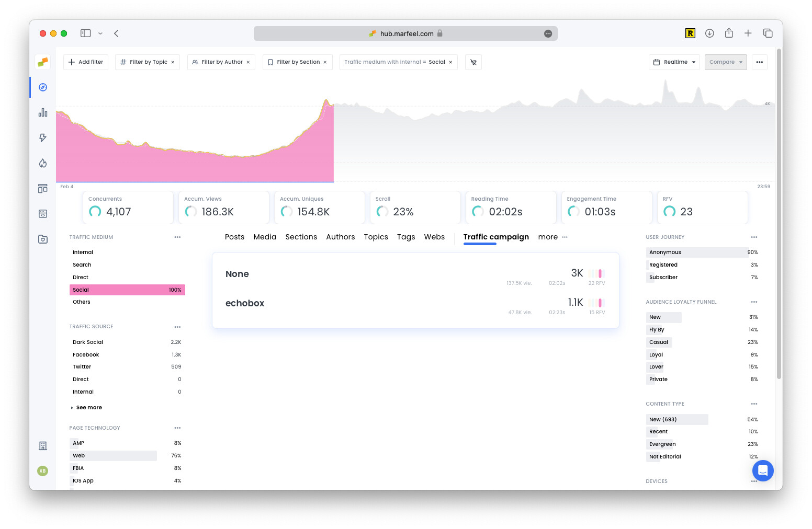Screen dimensions: 812x529
Task: Open the dashboard layout icon in sidebar
Action: 42,188
